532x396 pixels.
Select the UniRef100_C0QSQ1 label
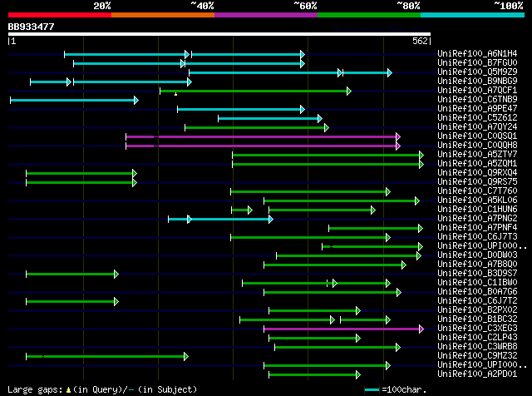(x=477, y=136)
